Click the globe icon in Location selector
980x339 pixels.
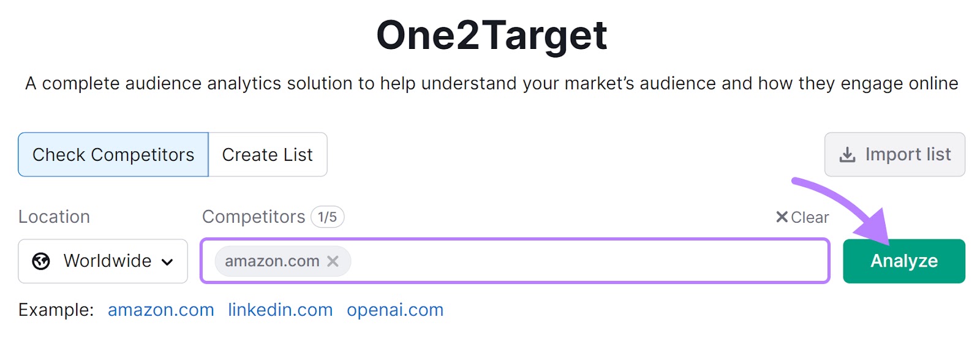coord(41,261)
